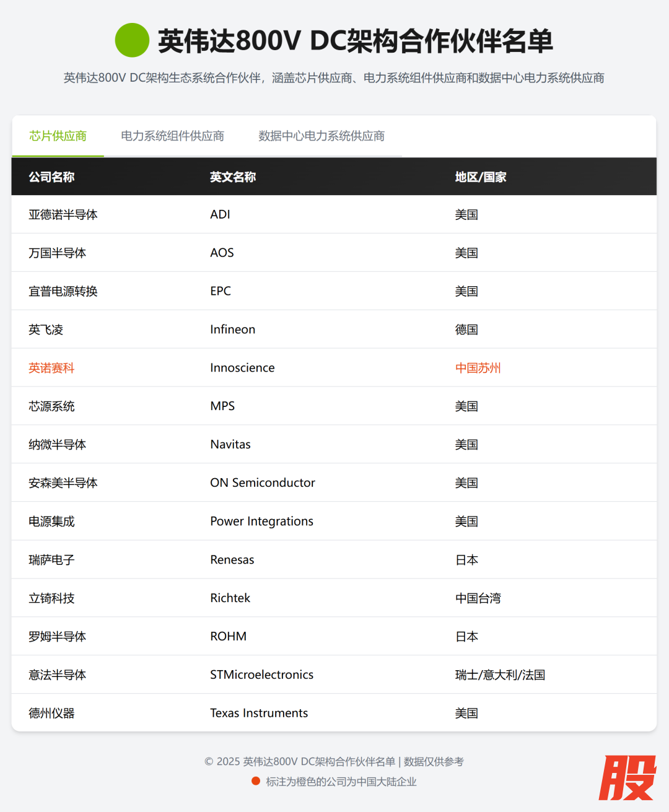Click the 公司名称 column header

[51, 177]
